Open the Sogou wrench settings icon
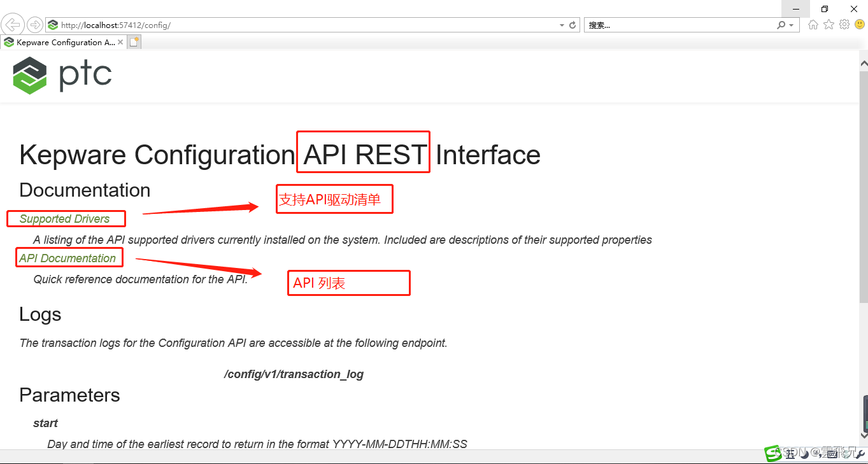 click(860, 454)
